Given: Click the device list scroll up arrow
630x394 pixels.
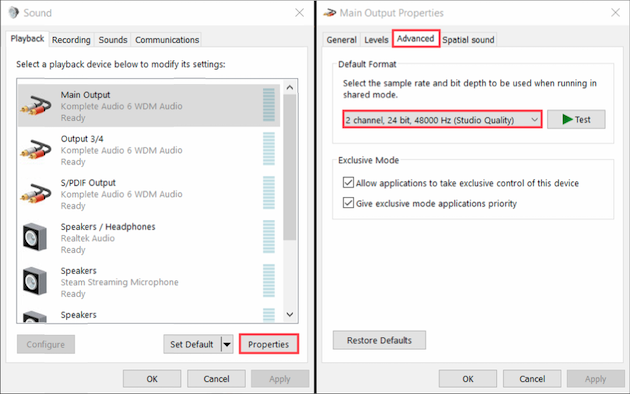Looking at the screenshot, I should tap(290, 87).
